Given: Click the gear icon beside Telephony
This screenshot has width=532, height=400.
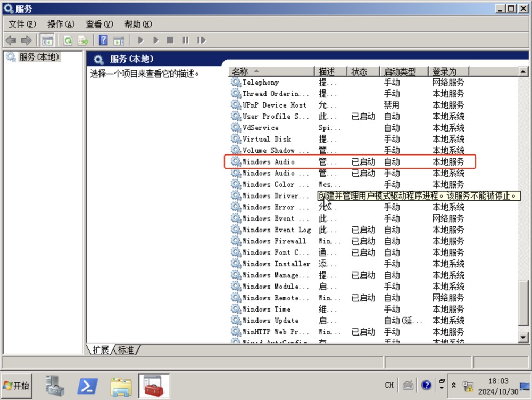Looking at the screenshot, I should click(236, 82).
